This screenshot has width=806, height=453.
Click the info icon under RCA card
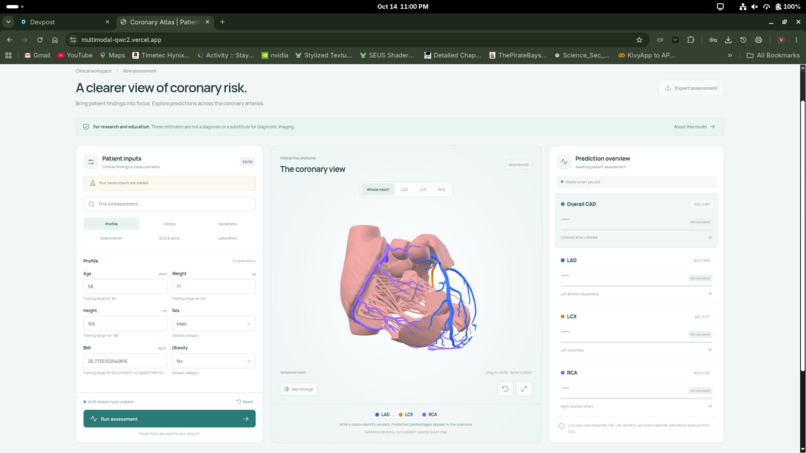[x=561, y=426]
